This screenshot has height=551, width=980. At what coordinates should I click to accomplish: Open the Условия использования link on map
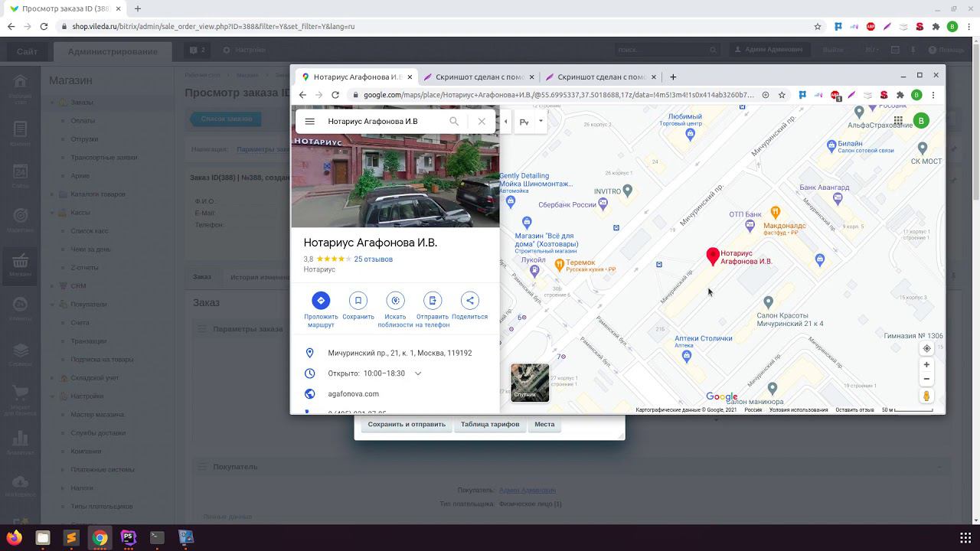tap(799, 410)
